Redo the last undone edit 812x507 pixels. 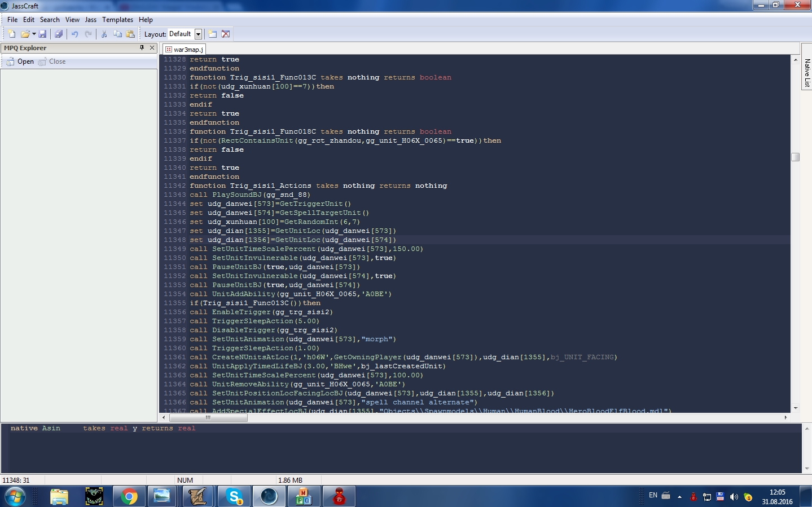coord(89,34)
